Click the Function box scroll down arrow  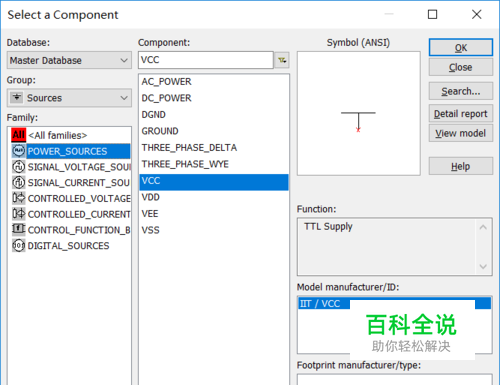[x=483, y=266]
